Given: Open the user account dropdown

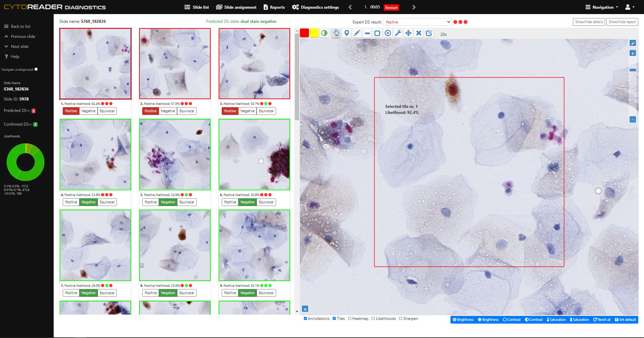Looking at the screenshot, I should coord(630,7).
